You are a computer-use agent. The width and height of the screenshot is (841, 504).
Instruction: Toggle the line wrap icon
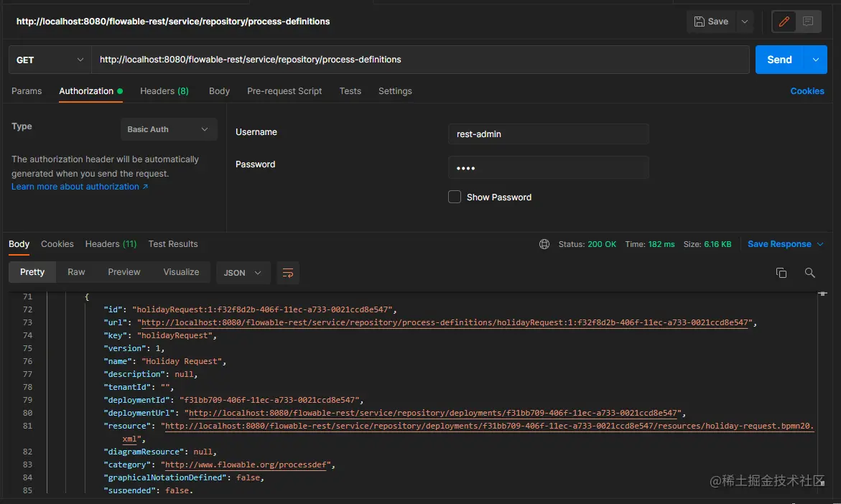(x=288, y=272)
